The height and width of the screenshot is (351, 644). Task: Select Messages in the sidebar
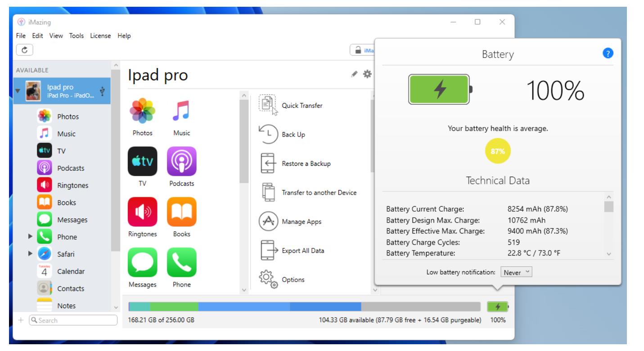click(72, 220)
